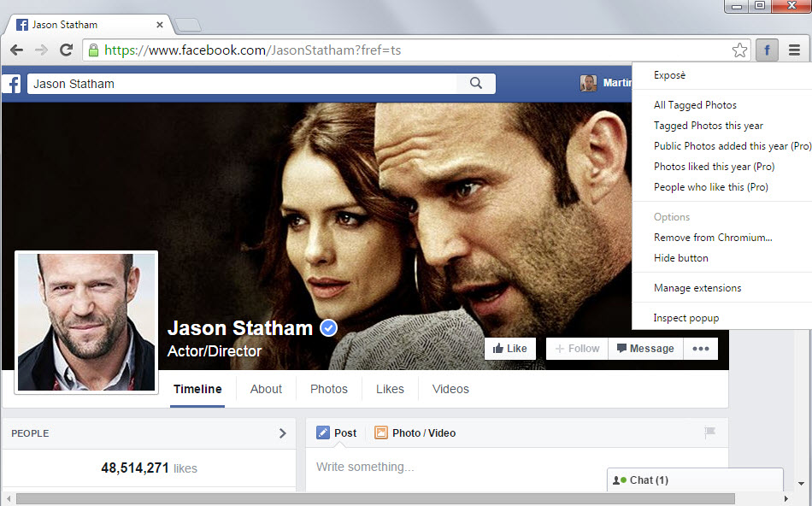Click the Jason Statham page name heading

(240, 328)
